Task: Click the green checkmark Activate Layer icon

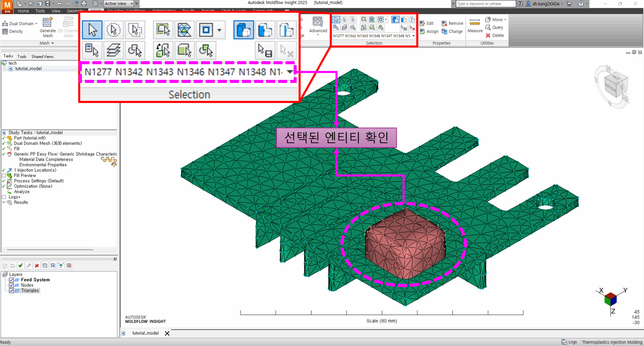Action: (21, 266)
